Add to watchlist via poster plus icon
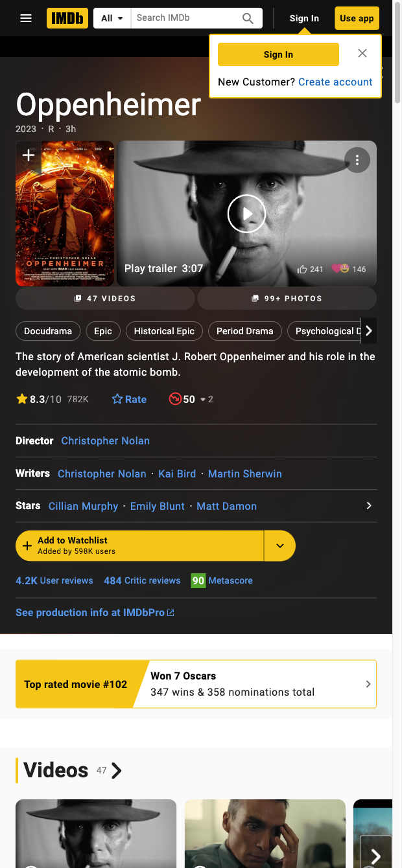Image resolution: width=402 pixels, height=868 pixels. (29, 155)
